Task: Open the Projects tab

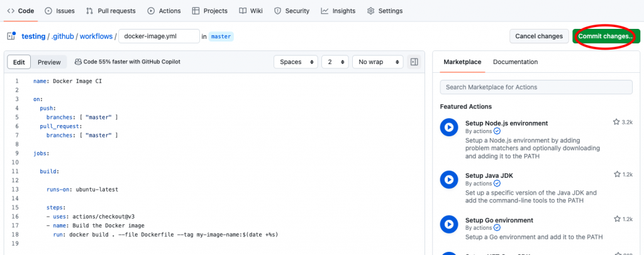Action: [x=210, y=11]
